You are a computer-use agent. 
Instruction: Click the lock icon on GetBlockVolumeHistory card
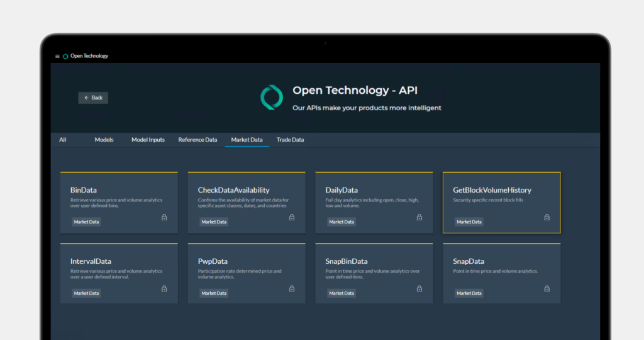pyautogui.click(x=547, y=217)
